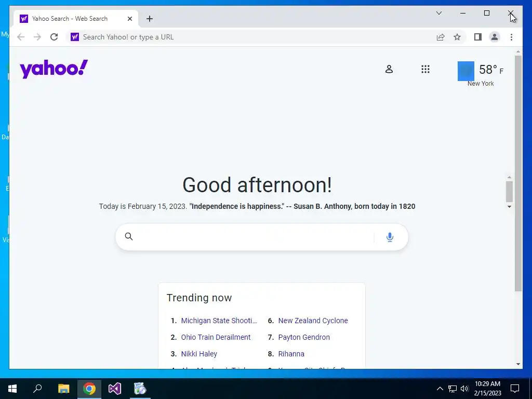
Task: Bookmark this tab with star icon
Action: 457,37
